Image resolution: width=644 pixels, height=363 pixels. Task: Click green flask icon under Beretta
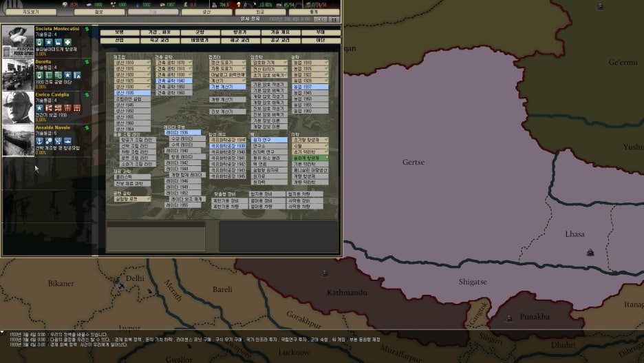39,75
